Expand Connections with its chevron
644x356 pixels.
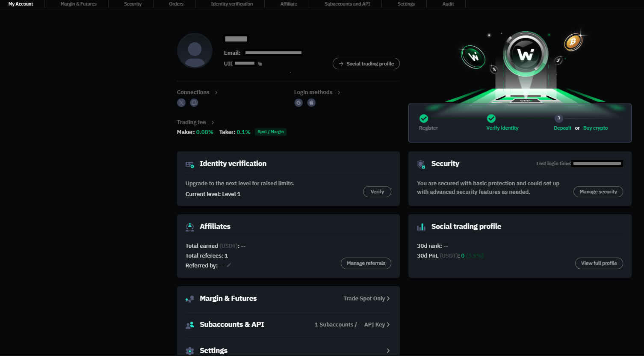pos(216,92)
